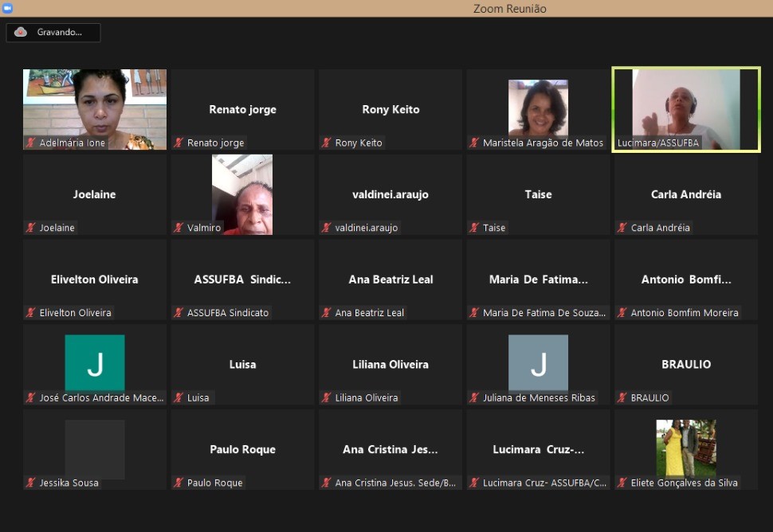
Task: Select Maristela Aragão de Matos profile photo
Action: point(538,108)
